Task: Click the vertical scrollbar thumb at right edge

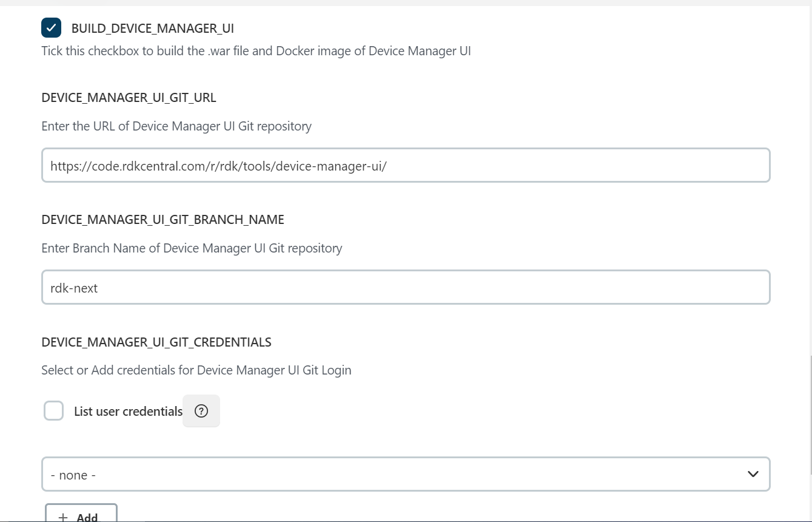Action: 810,416
